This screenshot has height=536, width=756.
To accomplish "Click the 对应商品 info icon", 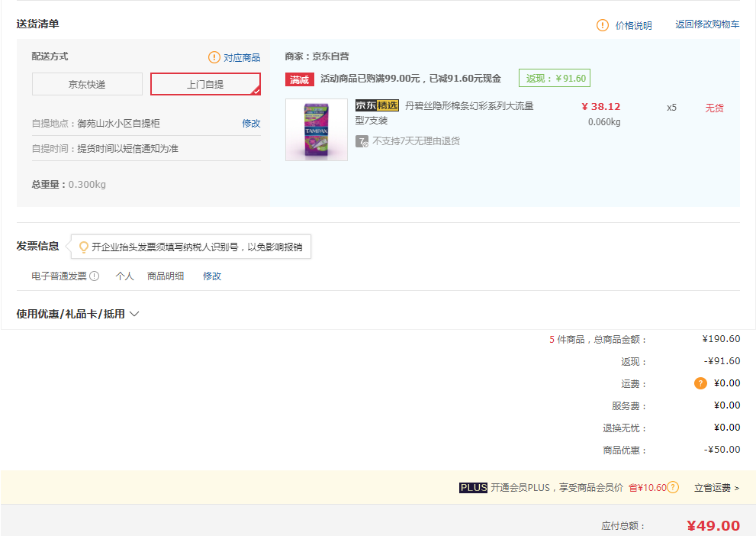I will [x=214, y=57].
